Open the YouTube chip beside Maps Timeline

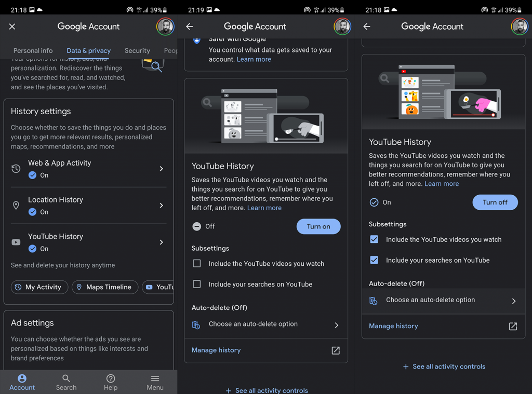158,287
